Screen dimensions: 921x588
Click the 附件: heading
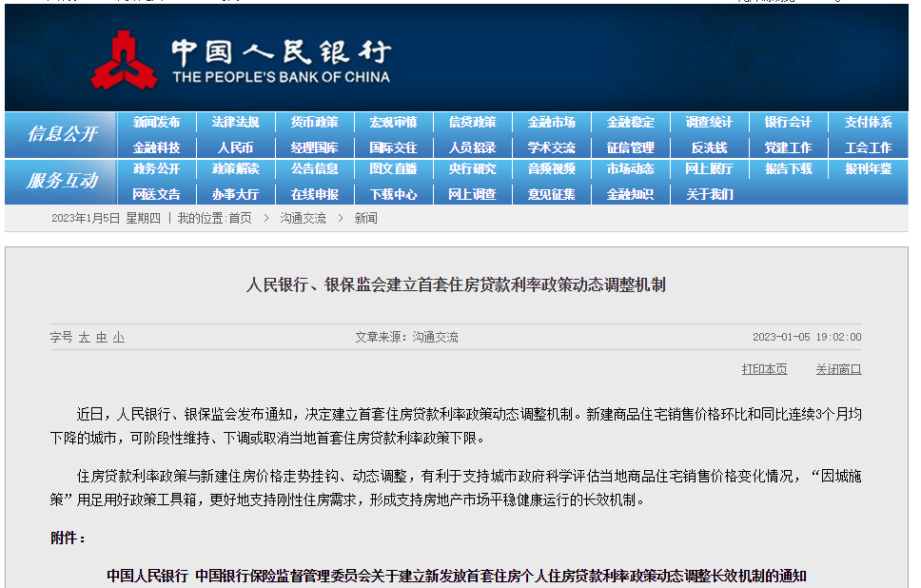[x=68, y=539]
